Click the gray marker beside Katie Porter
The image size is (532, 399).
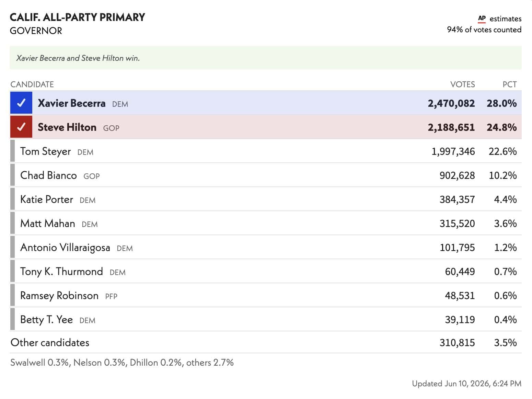click(x=12, y=199)
